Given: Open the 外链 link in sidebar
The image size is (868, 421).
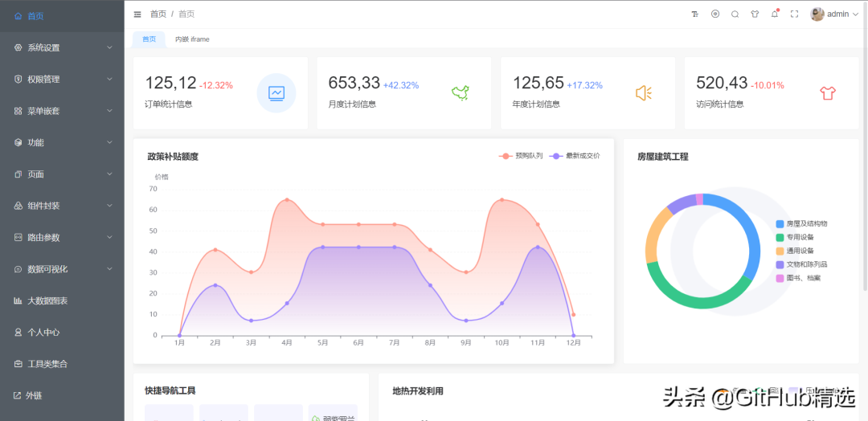Looking at the screenshot, I should click(x=33, y=395).
